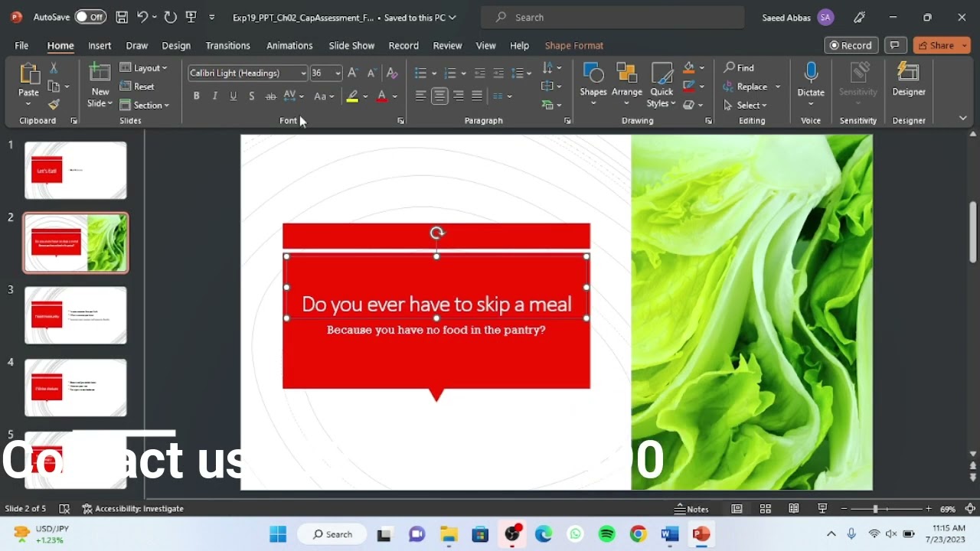Toggle bold formatting
This screenshot has width=980, height=551.
tap(196, 96)
